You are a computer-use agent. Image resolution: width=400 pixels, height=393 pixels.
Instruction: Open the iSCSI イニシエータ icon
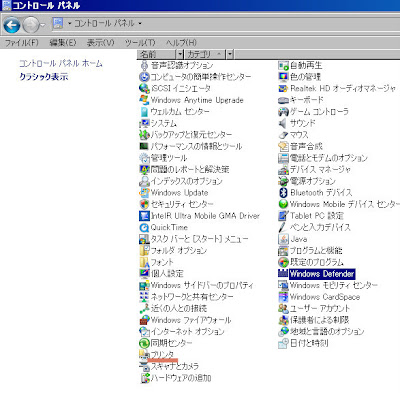point(144,88)
